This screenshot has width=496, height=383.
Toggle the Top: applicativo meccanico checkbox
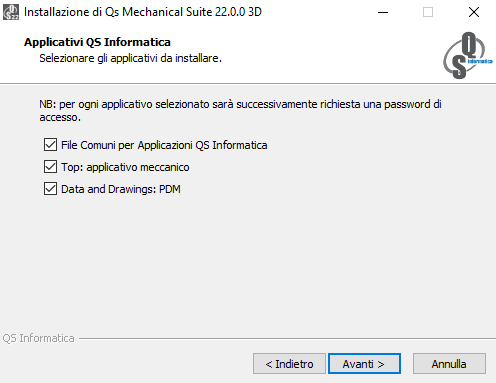50,167
